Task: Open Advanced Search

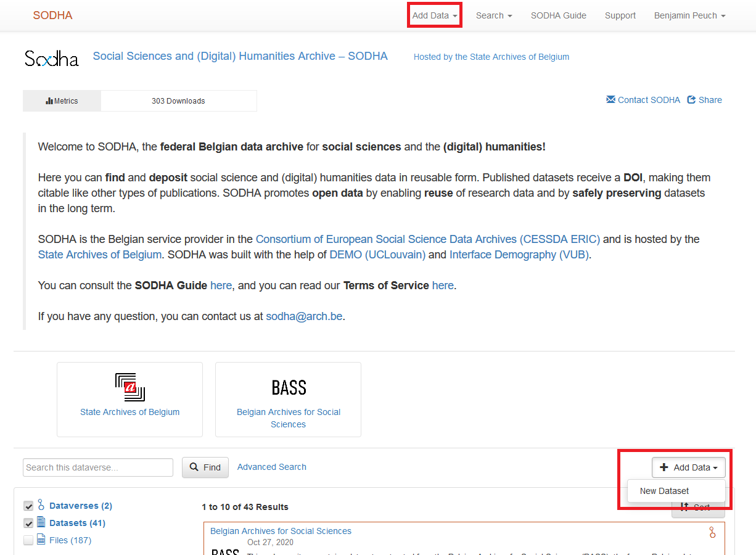Action: (272, 467)
